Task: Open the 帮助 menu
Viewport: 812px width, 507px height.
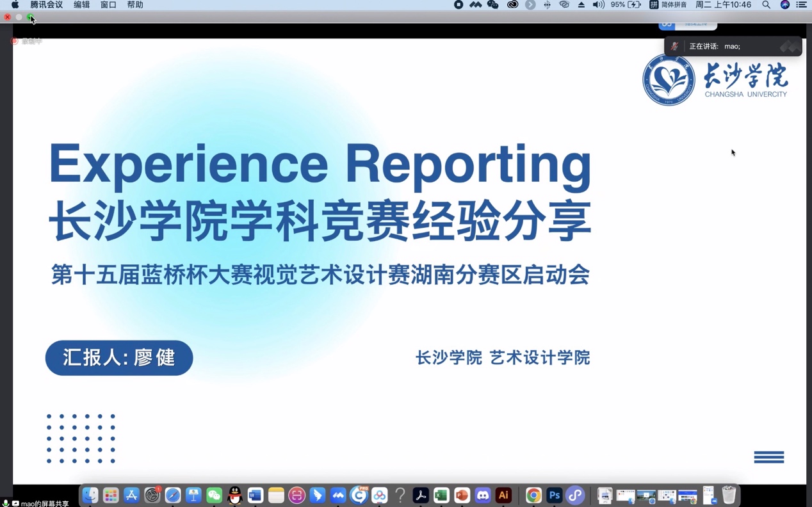Action: [134, 4]
